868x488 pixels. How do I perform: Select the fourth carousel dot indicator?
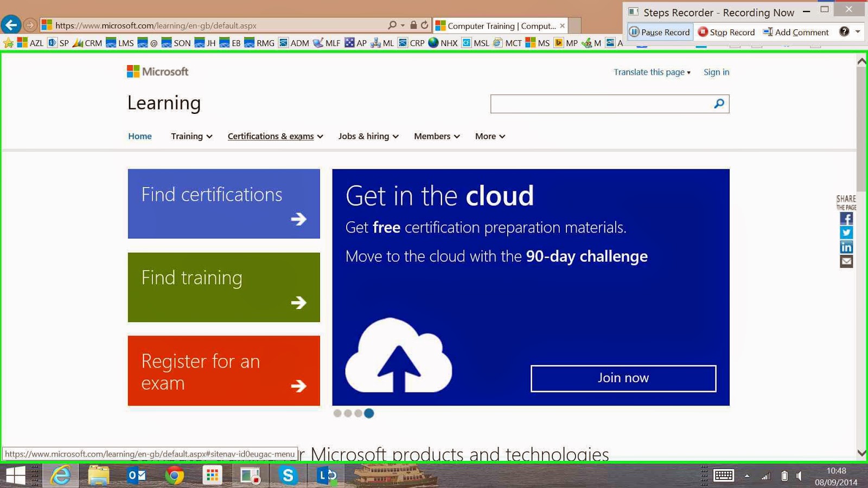pos(369,413)
